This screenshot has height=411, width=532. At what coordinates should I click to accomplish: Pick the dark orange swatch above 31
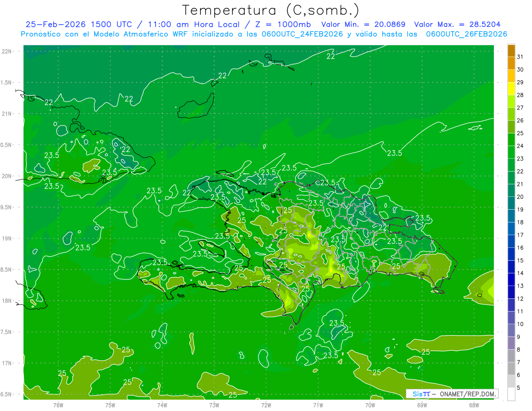[x=511, y=51]
